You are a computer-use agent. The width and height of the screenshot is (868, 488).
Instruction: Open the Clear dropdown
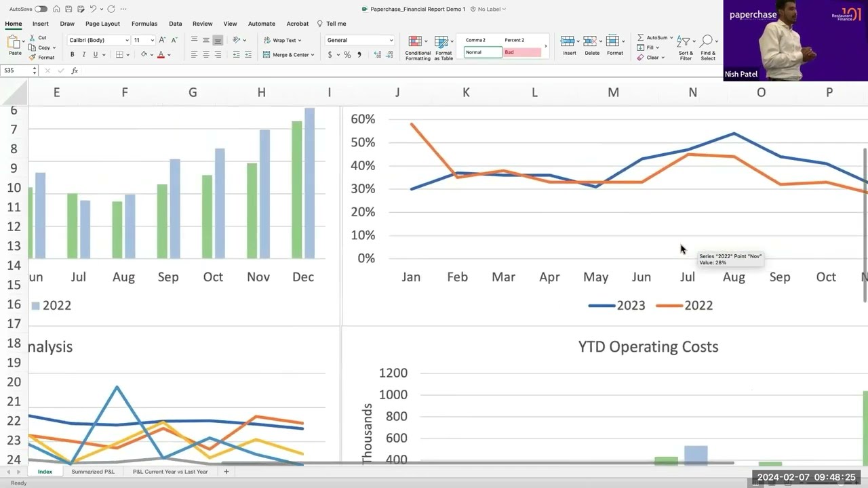[x=650, y=58]
